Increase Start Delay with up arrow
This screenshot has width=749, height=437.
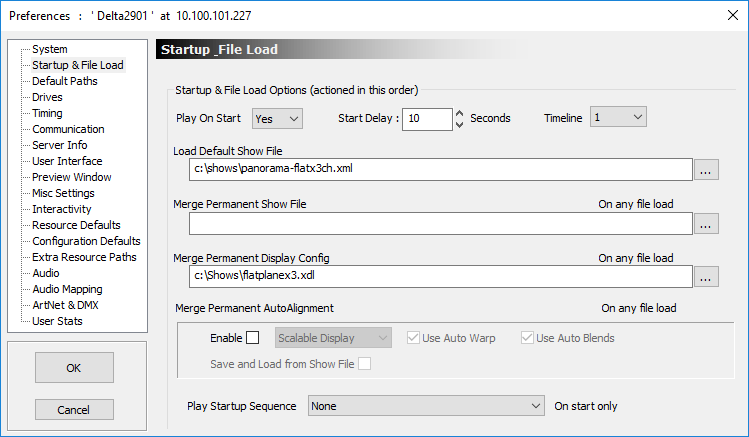(460, 114)
